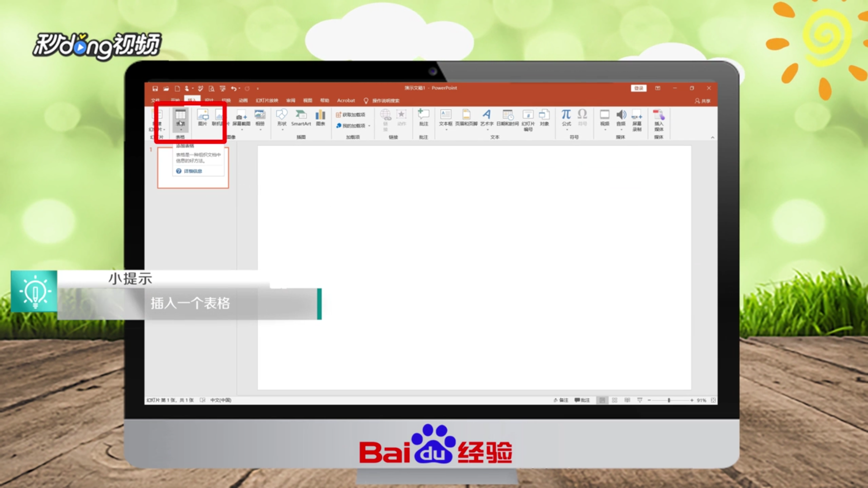This screenshot has height=488, width=868.
Task: Insert a SmartArt graphic
Action: [x=301, y=118]
